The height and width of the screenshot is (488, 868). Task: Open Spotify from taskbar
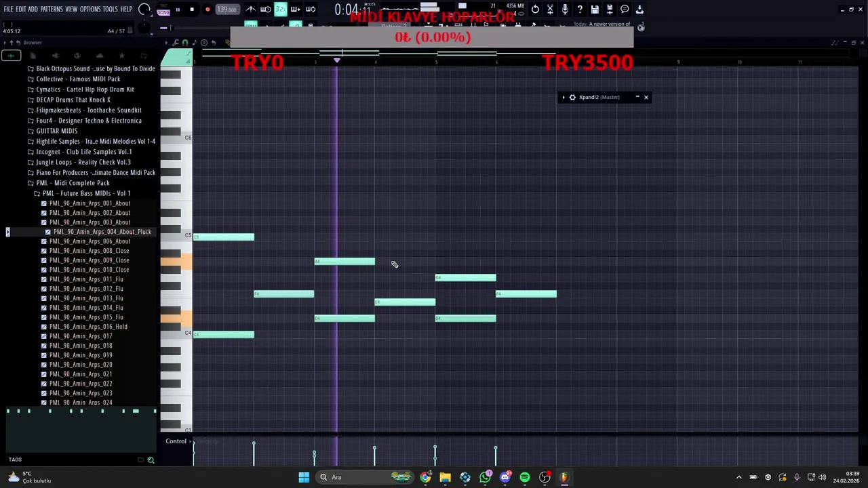click(x=524, y=477)
